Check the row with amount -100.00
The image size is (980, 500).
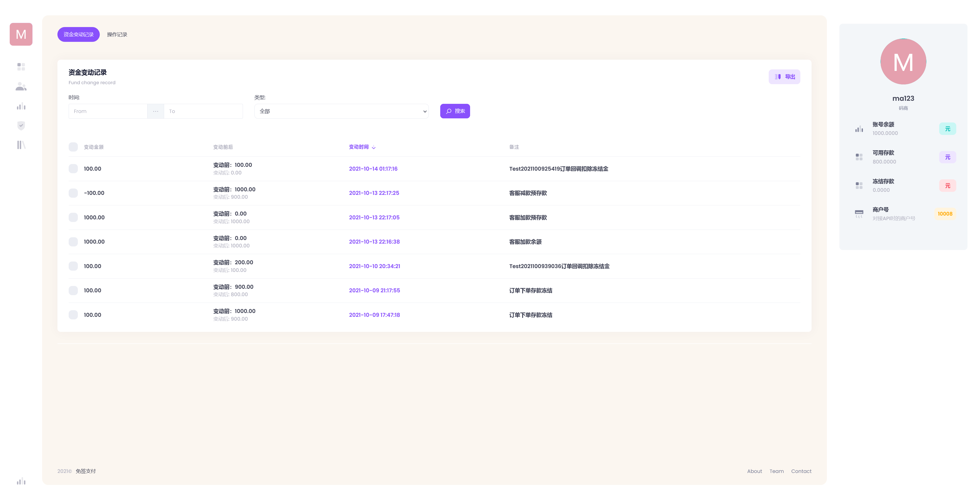pyautogui.click(x=73, y=193)
